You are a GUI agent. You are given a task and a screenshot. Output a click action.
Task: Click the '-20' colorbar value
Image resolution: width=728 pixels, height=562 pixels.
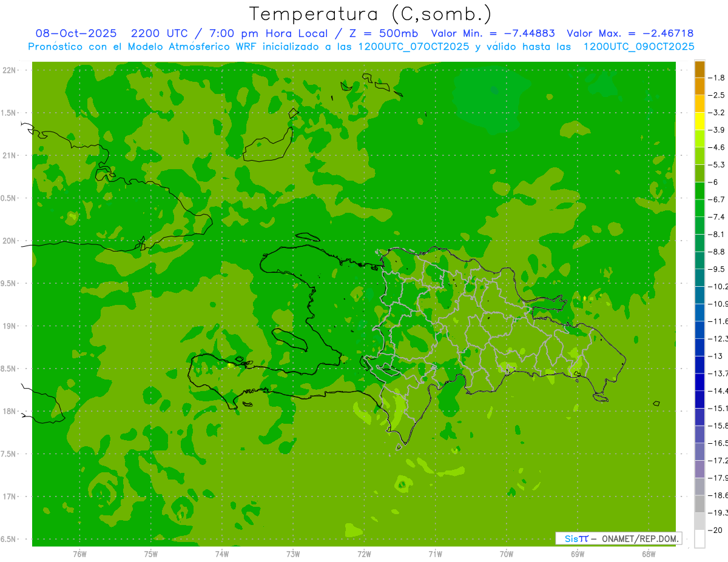click(716, 530)
